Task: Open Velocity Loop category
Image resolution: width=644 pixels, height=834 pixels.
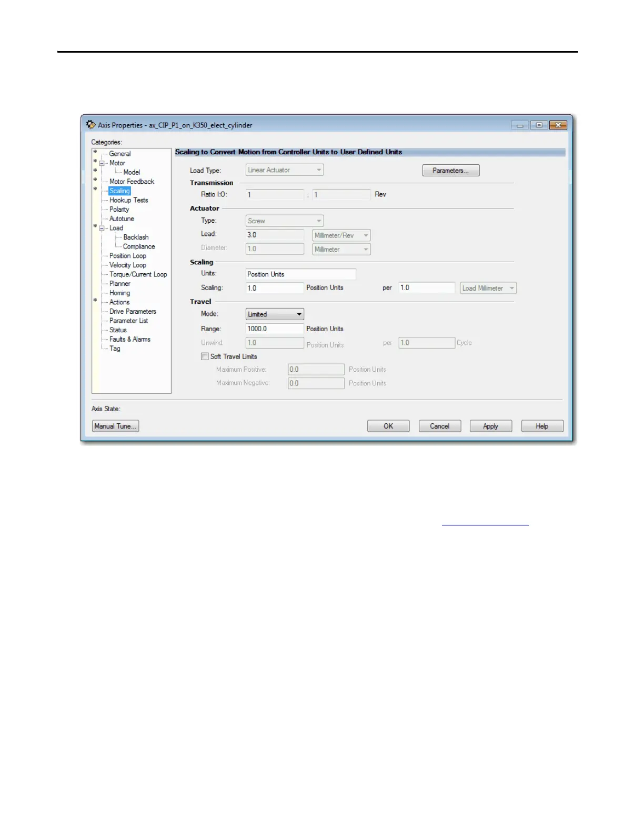Action: point(128,265)
